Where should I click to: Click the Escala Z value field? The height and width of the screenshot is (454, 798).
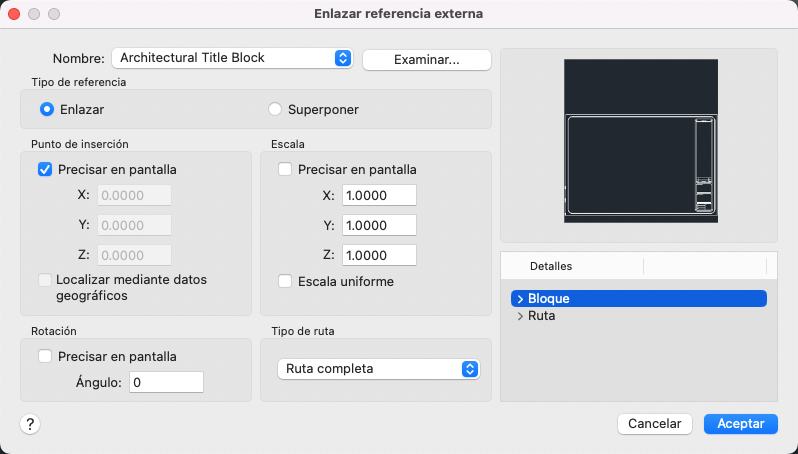[x=379, y=255]
